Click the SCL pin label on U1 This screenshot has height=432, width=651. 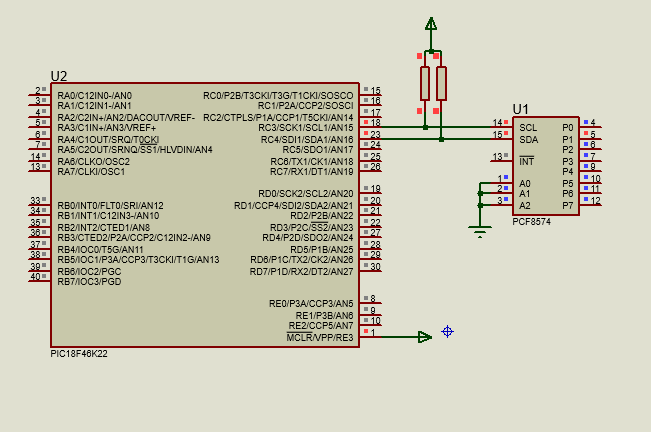point(528,128)
